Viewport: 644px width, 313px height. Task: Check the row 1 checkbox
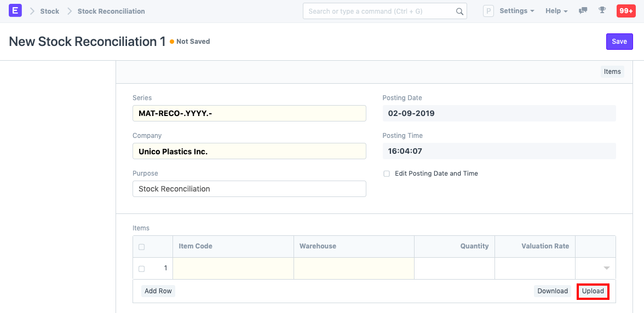pyautogui.click(x=142, y=269)
